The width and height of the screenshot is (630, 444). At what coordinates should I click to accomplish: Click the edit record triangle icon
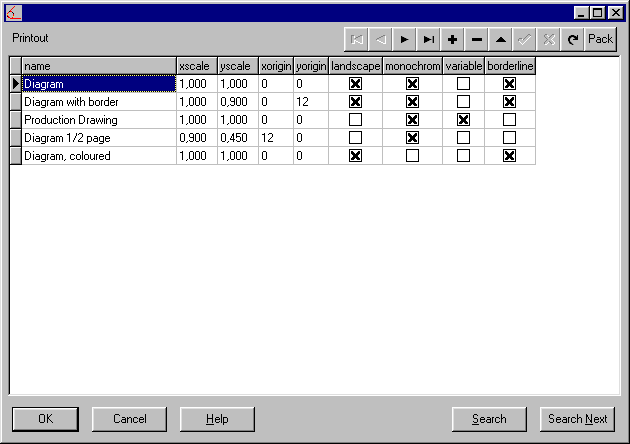[x=500, y=39]
